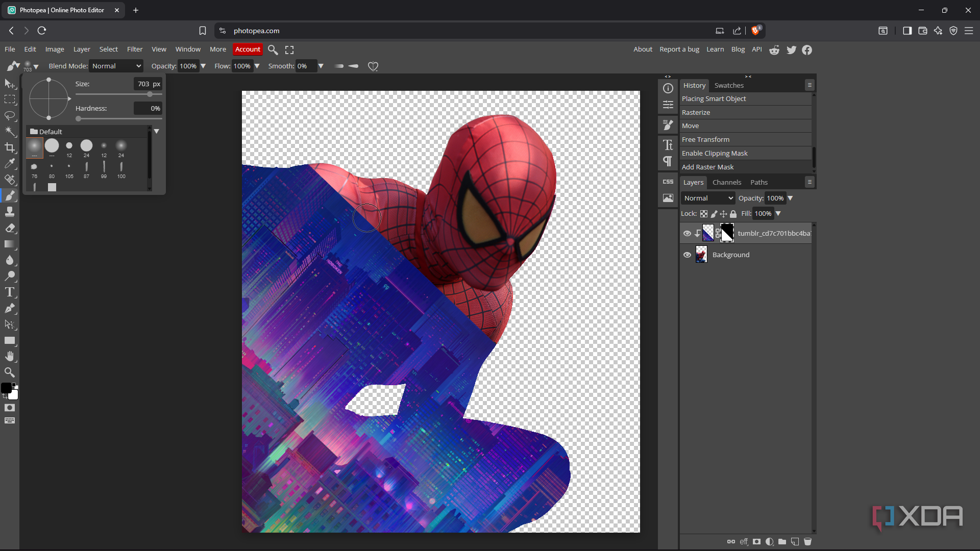Expand the layer Opacity dropdown arrow

(790, 198)
